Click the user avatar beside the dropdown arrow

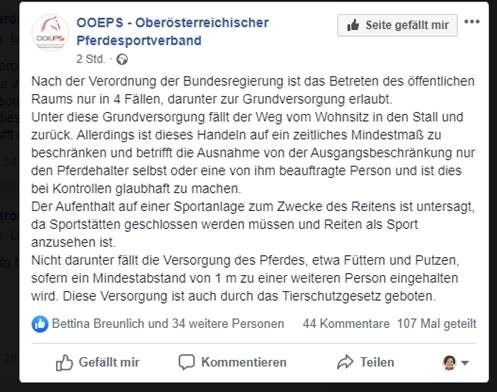click(x=449, y=362)
